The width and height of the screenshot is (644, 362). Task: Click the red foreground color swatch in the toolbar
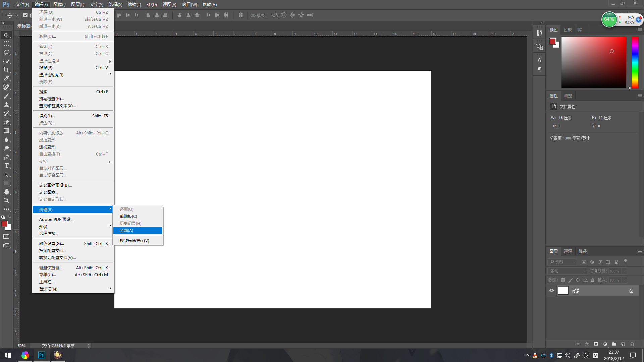click(5, 224)
